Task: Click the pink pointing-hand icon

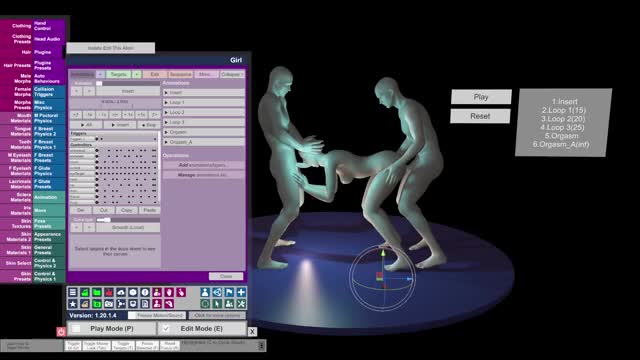Action: (181, 292)
